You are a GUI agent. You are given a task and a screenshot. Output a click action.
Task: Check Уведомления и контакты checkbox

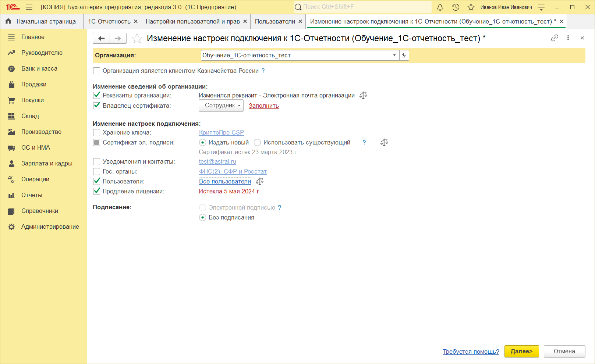97,161
